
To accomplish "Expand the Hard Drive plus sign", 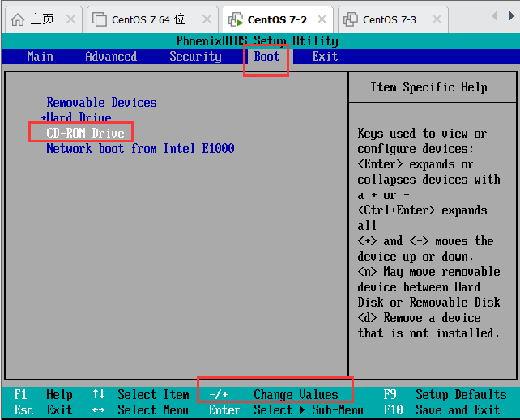I will pyautogui.click(x=44, y=117).
